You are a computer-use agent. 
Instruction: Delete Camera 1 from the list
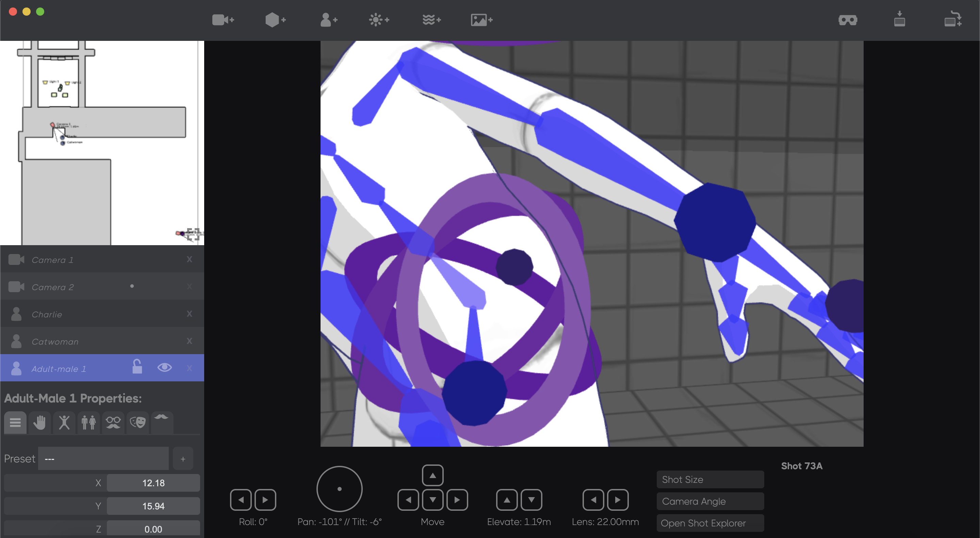(x=190, y=259)
